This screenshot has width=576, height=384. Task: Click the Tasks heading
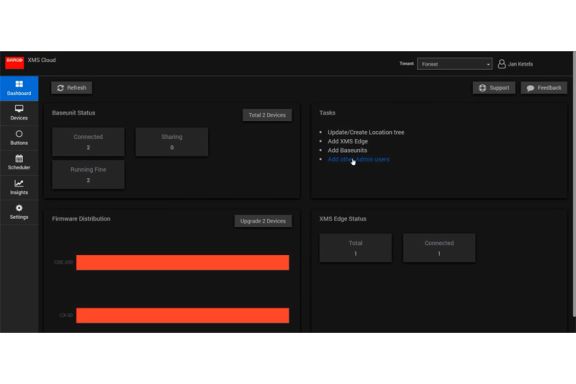327,113
